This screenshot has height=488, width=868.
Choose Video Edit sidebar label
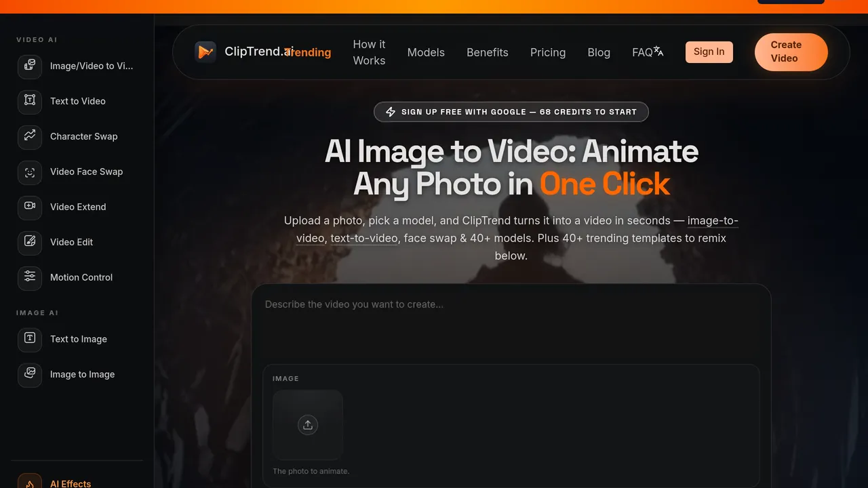pyautogui.click(x=72, y=242)
